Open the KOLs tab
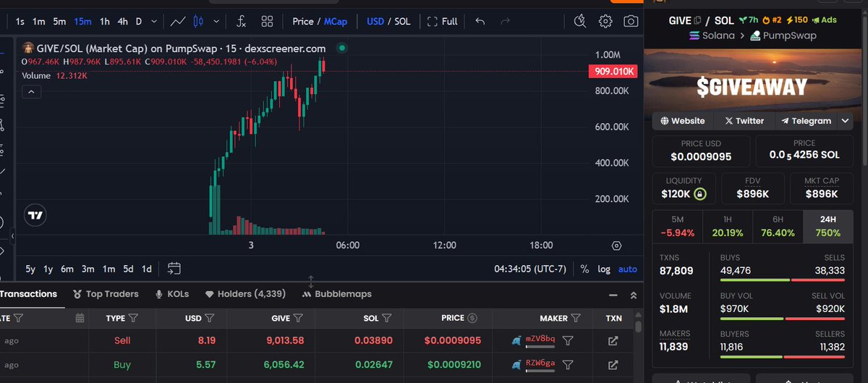This screenshot has height=383, width=868. 172,294
